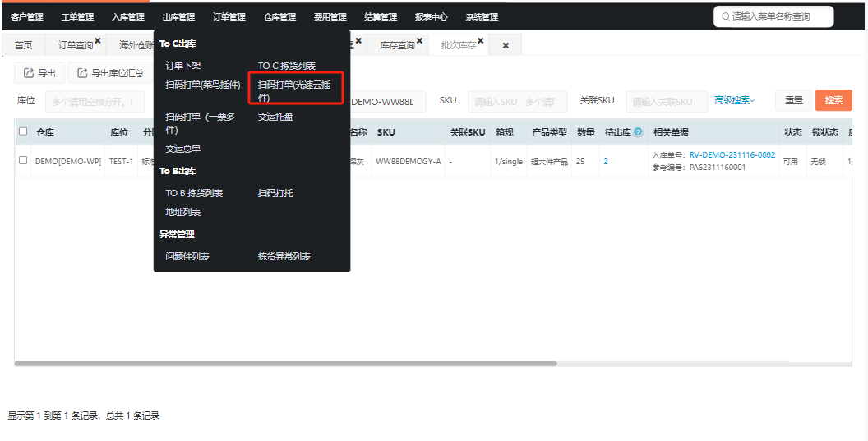Click the SKU column header
Viewport: 868px width, 441px height.
pyautogui.click(x=386, y=132)
